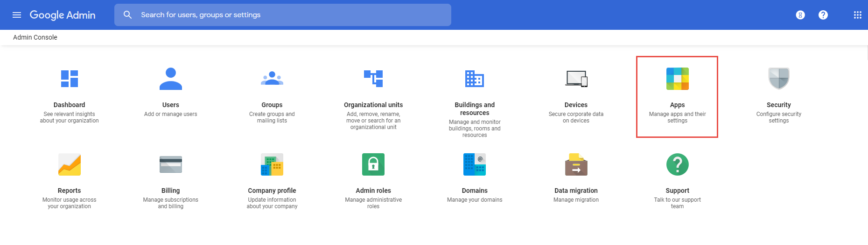Click 'Manage migration' description
This screenshot has width=868, height=245.
tap(576, 200)
